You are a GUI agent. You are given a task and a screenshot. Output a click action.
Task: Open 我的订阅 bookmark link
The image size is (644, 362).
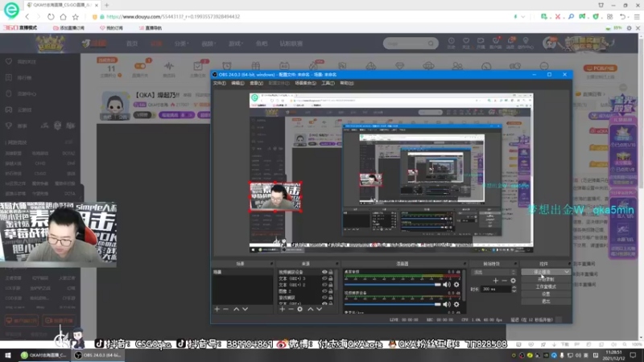click(111, 28)
